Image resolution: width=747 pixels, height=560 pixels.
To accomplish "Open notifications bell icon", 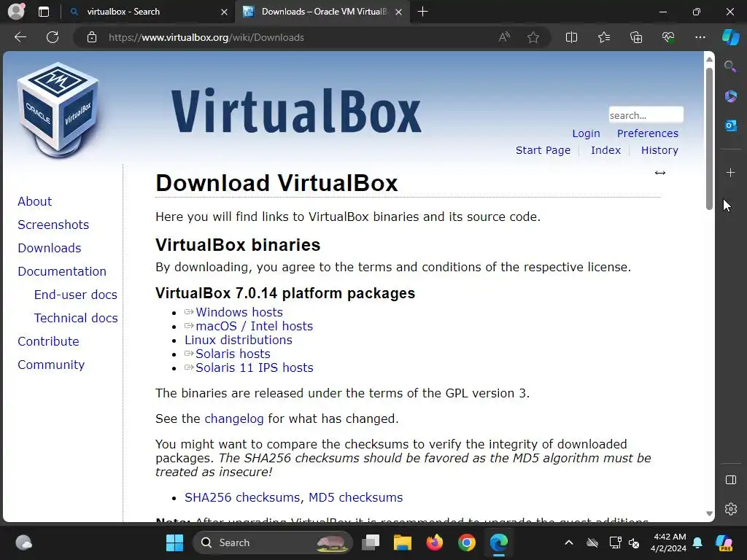I will (697, 542).
